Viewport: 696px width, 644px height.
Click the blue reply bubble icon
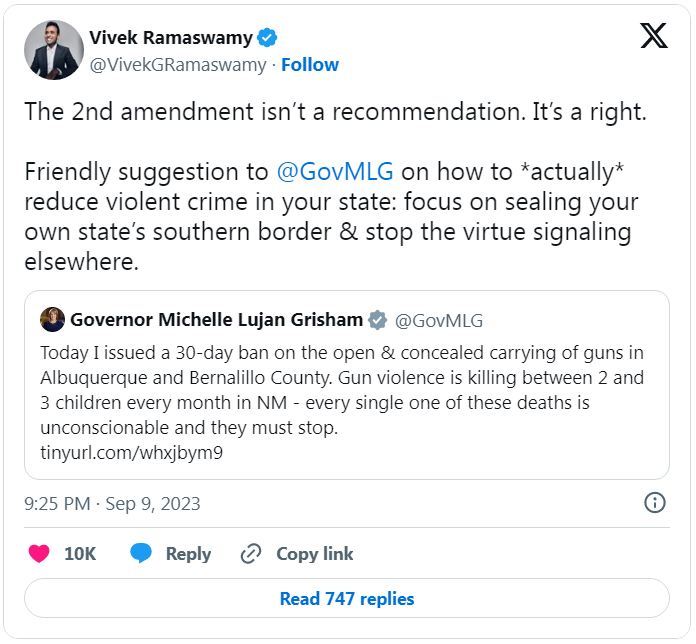pos(141,554)
